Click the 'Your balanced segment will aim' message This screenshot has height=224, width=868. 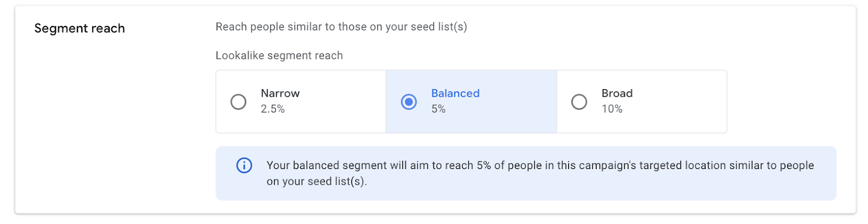click(x=540, y=165)
